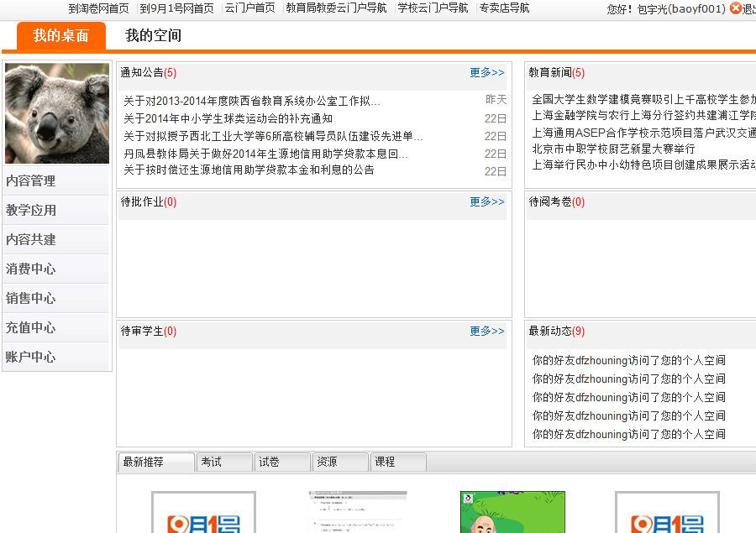Select the 我的桌面 tab

coord(60,36)
